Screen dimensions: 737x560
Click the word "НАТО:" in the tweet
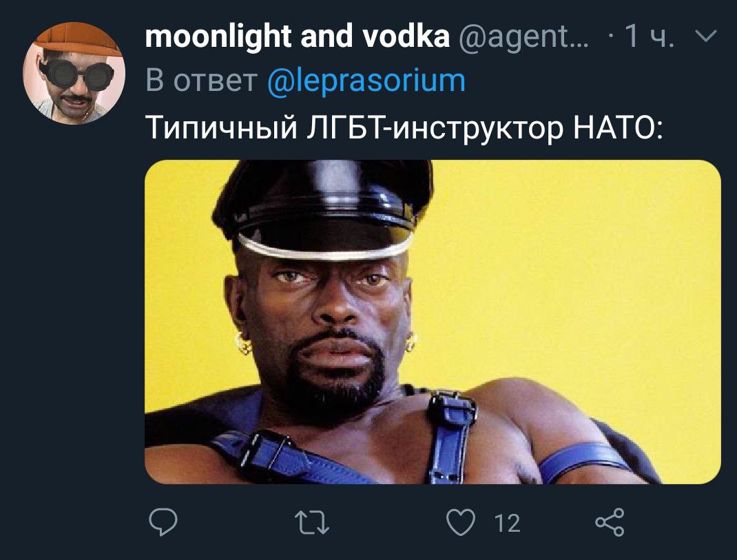(618, 128)
